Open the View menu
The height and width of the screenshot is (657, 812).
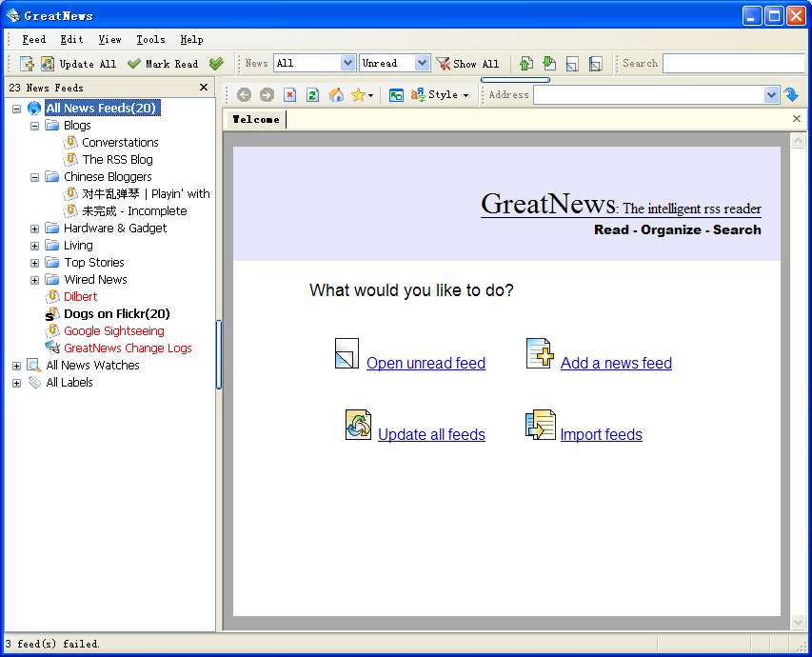109,39
